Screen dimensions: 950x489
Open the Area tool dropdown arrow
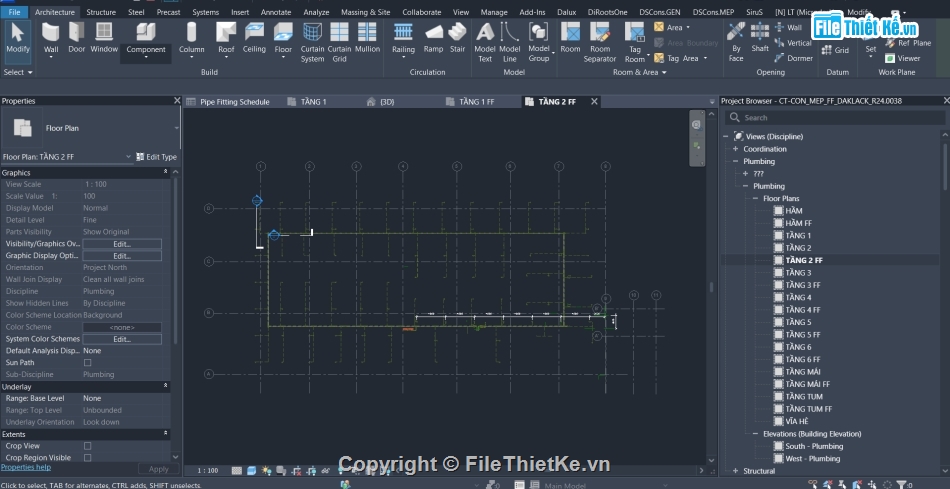688,28
